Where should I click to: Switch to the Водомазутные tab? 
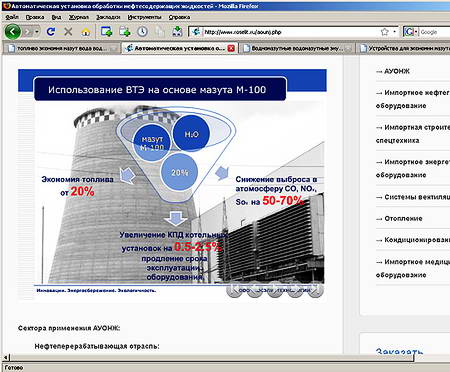point(297,49)
